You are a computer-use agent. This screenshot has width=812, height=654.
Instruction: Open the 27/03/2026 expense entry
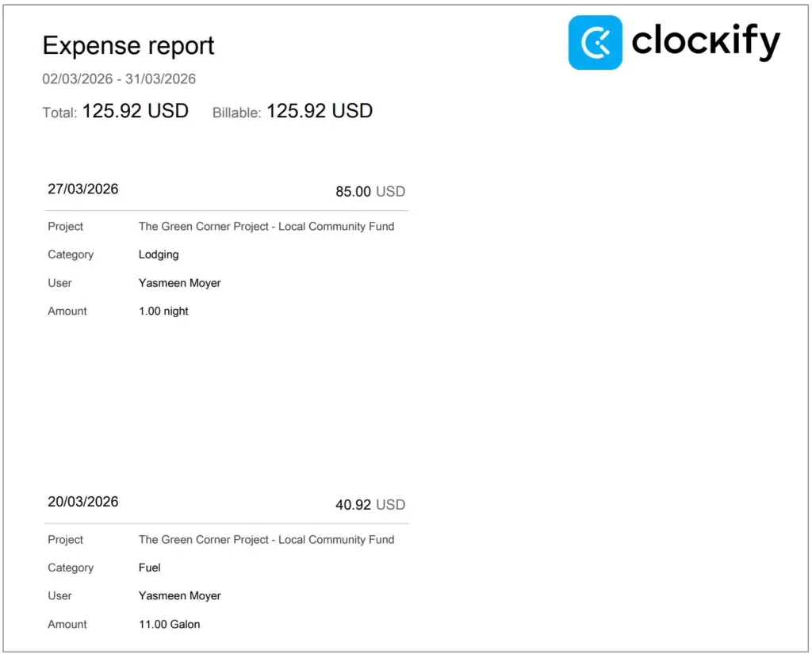point(82,189)
